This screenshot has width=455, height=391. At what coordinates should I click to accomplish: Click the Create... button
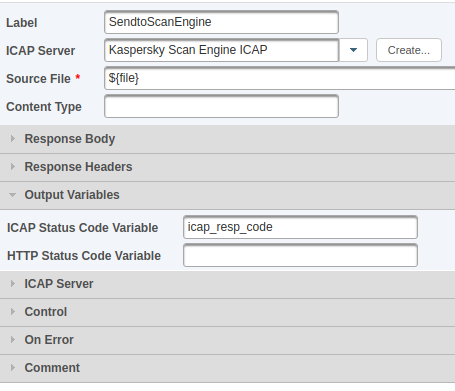pyautogui.click(x=409, y=50)
